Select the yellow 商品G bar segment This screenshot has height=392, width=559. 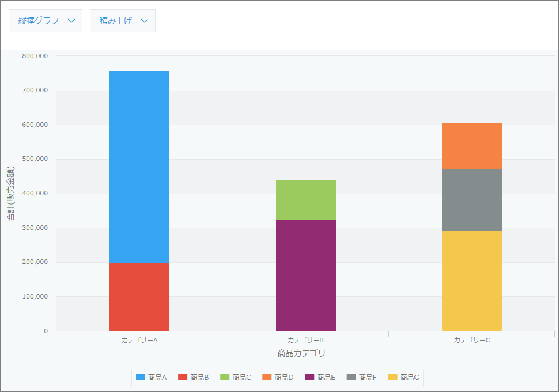(x=472, y=281)
